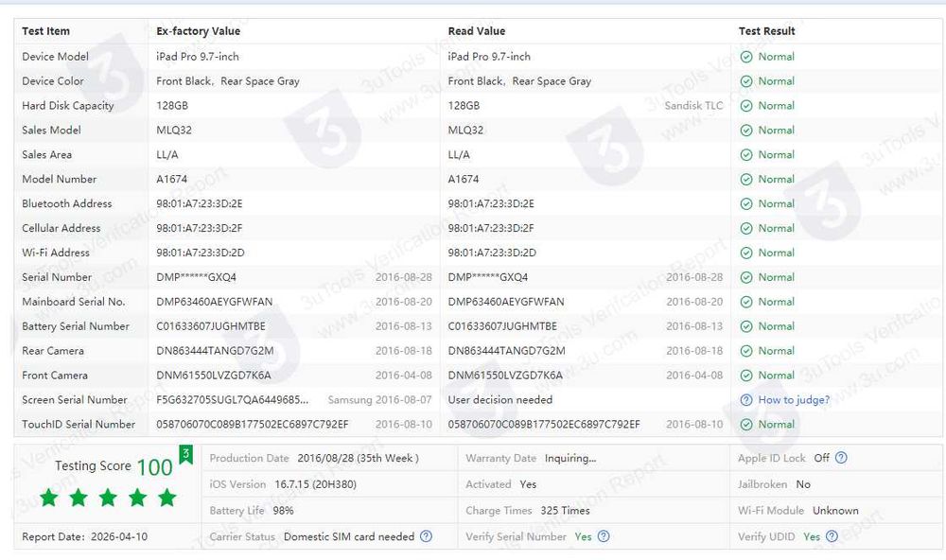Click the ex-factory MLQ32 sales model cell

[x=174, y=131]
